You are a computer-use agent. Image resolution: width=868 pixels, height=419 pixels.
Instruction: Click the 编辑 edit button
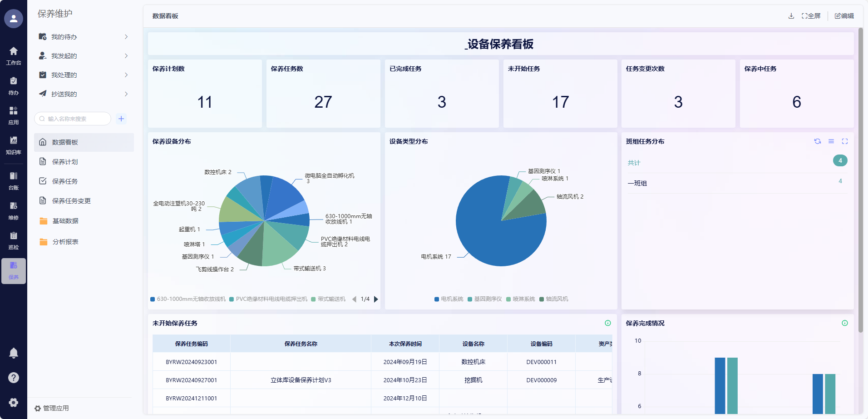(x=844, y=16)
